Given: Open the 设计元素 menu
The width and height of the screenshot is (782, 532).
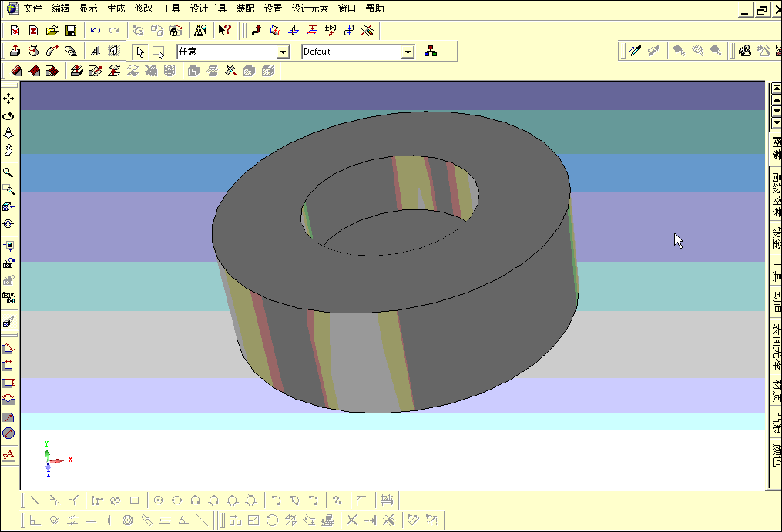Looking at the screenshot, I should 310,8.
